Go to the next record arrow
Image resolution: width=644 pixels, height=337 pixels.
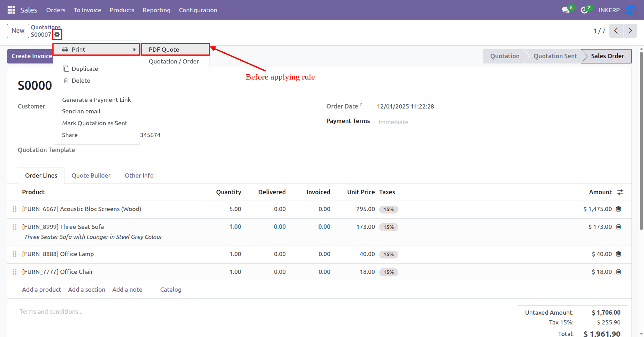(x=630, y=31)
